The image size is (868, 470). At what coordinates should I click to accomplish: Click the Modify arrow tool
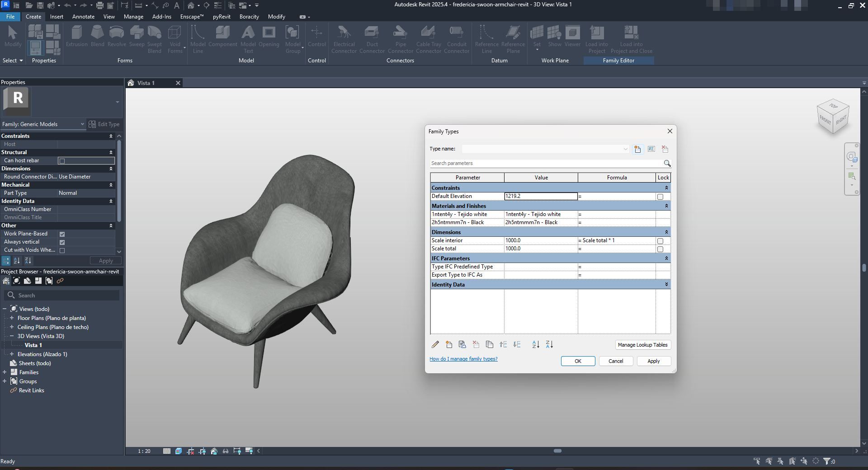point(13,36)
